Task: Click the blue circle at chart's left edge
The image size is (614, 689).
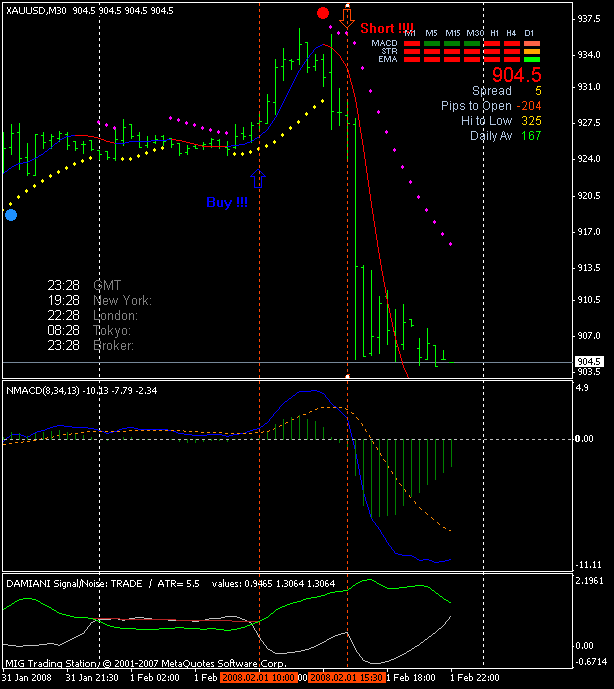Action: pos(11,215)
